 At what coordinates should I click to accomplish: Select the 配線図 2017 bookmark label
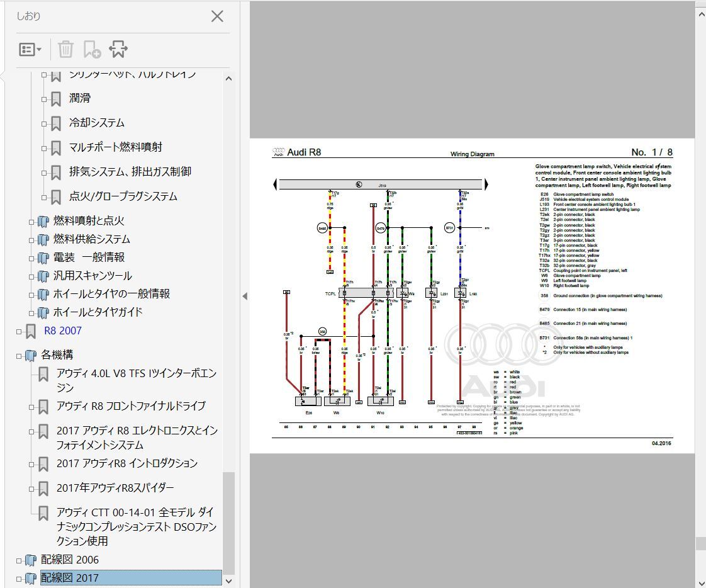tap(70, 578)
